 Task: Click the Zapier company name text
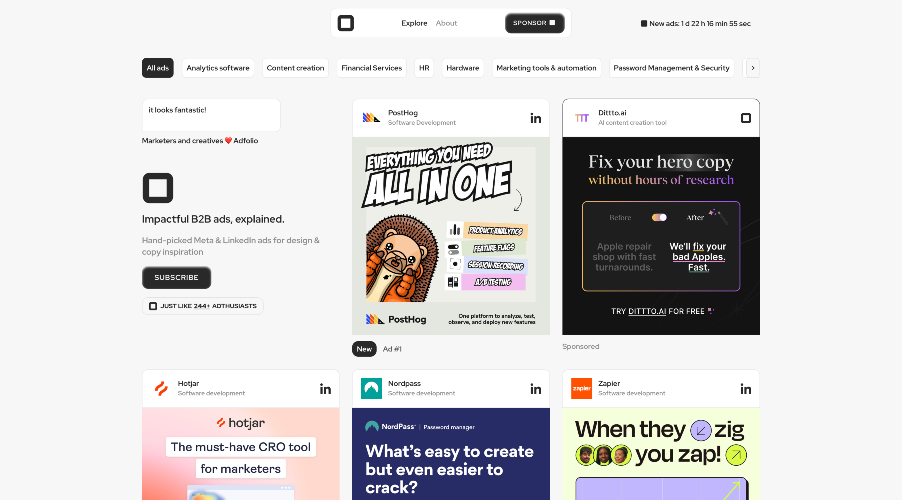click(x=609, y=383)
